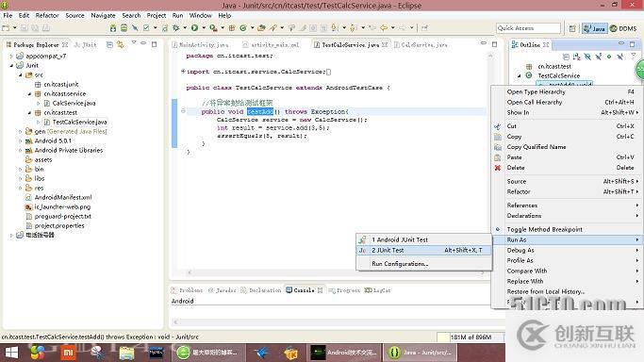This screenshot has height=362, width=644.
Task: Click the New wizard toolbar icon
Action: [x=6, y=28]
